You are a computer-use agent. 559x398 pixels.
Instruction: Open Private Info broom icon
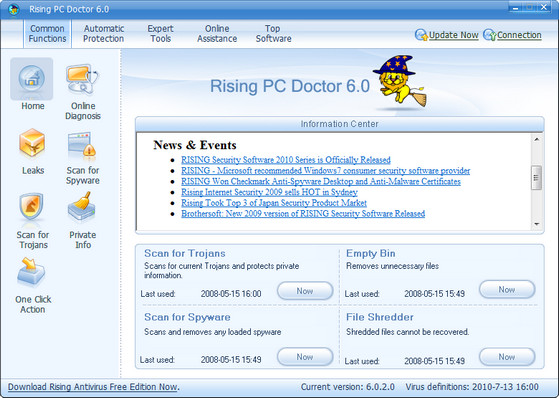point(82,206)
